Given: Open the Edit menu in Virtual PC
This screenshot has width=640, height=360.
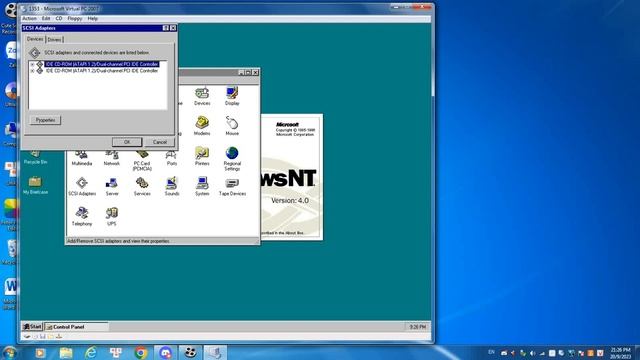Looking at the screenshot, I should click(46, 18).
